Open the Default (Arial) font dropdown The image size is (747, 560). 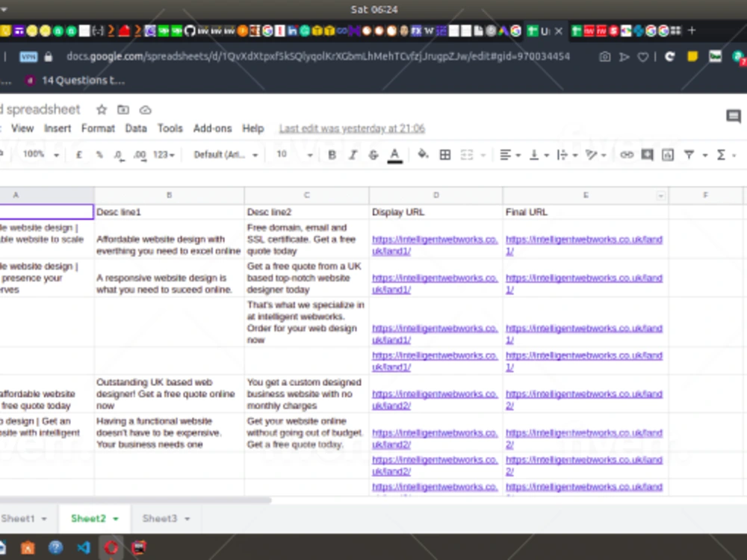point(226,155)
